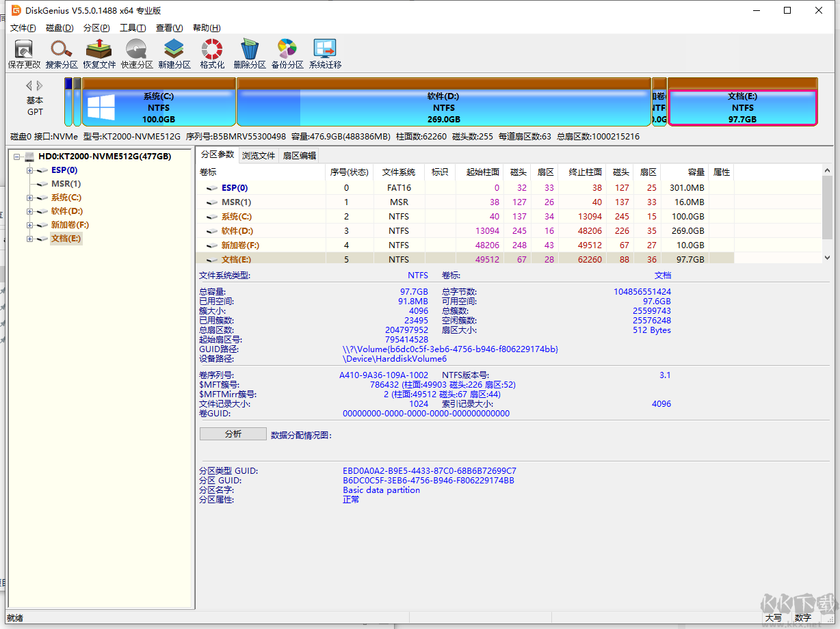Expand the ESP(0) tree node
The height and width of the screenshot is (629, 840).
(x=30, y=170)
